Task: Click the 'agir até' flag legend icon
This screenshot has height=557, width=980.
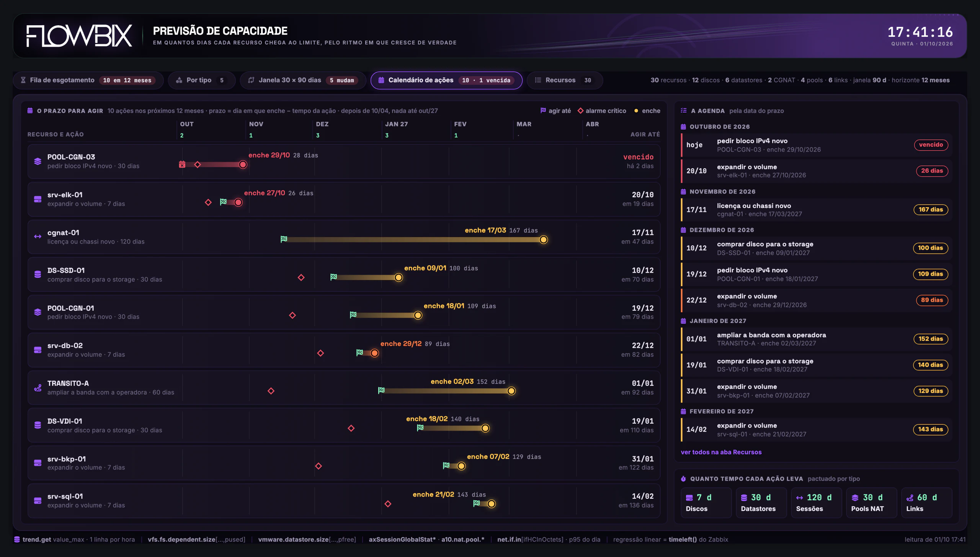Action: 543,110
